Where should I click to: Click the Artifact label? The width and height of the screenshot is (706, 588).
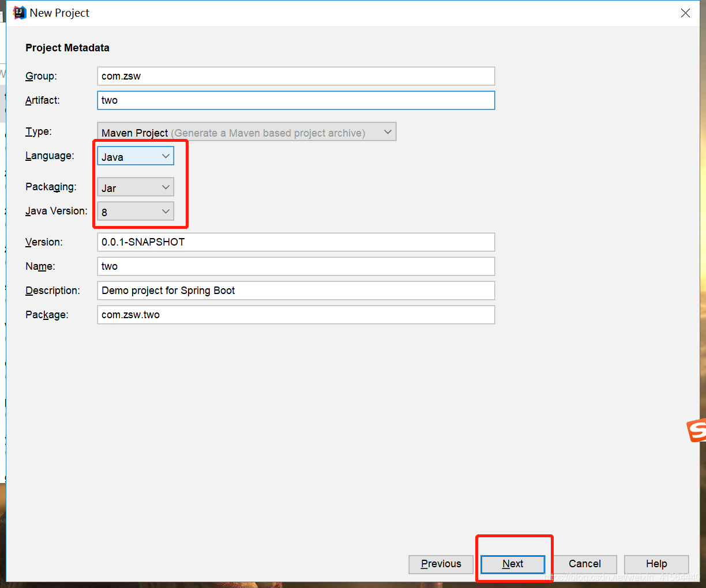pos(43,100)
